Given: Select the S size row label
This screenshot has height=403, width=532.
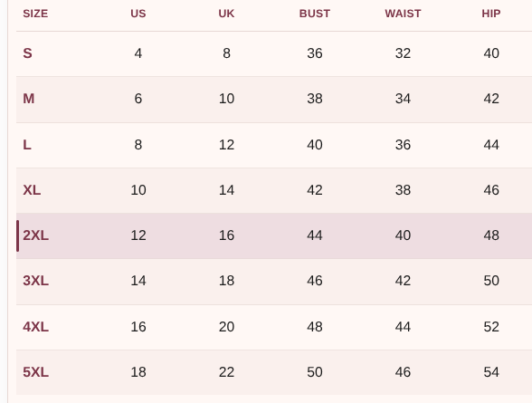Looking at the screenshot, I should (x=27, y=53).
